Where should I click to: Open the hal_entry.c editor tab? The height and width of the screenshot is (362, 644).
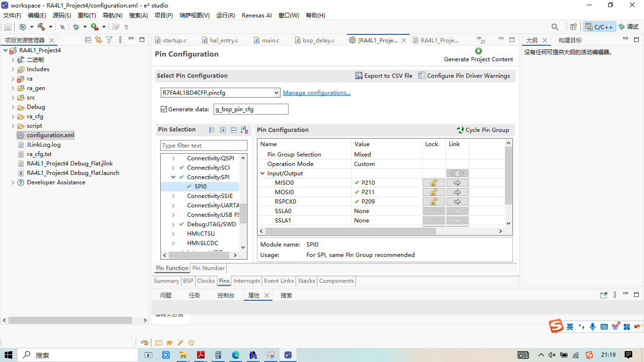click(x=220, y=41)
